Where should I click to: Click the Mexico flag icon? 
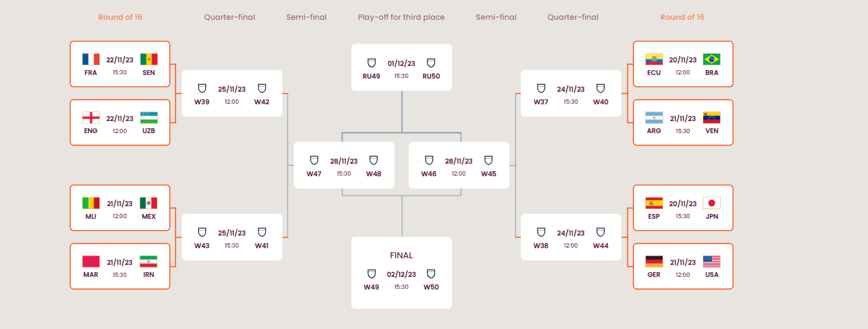pos(148,203)
